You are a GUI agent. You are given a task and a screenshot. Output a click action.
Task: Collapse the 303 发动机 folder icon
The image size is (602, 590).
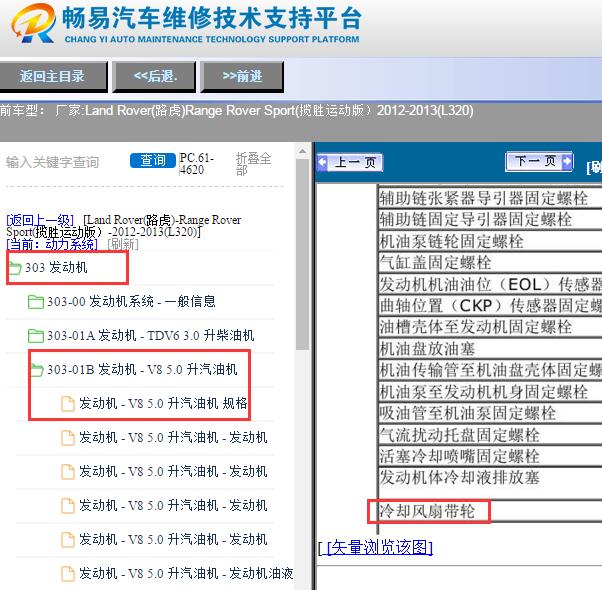(x=15, y=268)
